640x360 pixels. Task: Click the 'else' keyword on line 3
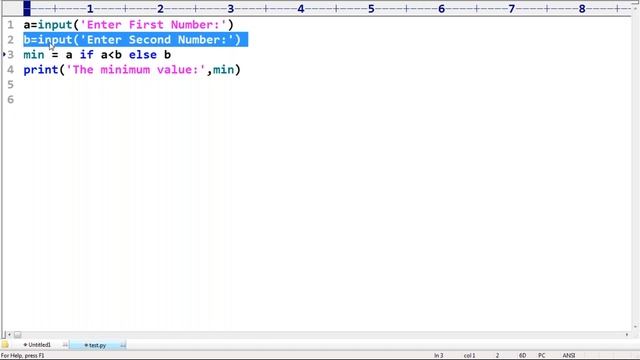coord(143,55)
